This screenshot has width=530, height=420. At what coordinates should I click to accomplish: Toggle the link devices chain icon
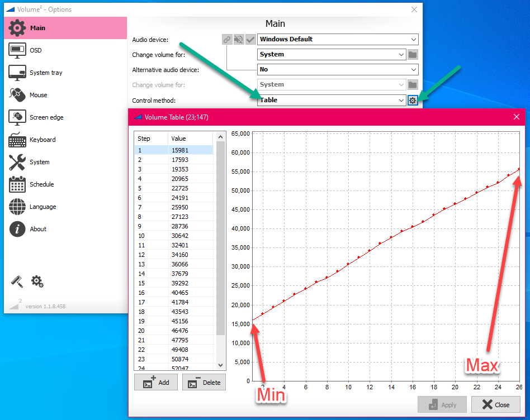(227, 40)
